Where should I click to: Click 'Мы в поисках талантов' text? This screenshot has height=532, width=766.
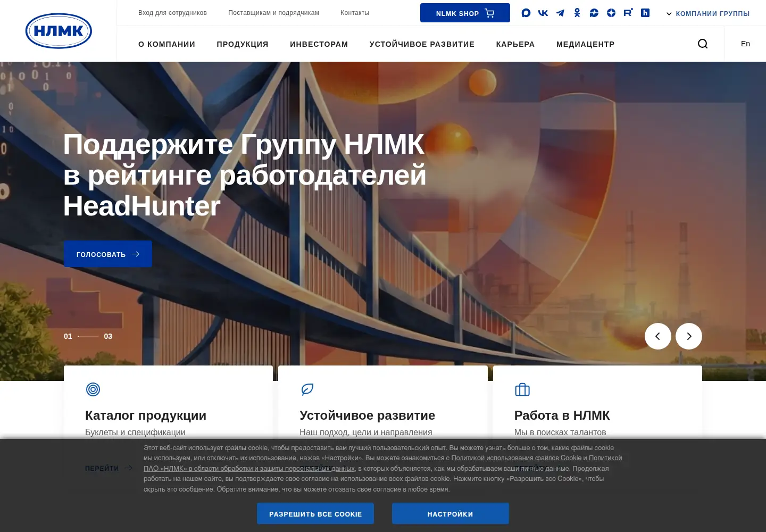(x=560, y=432)
